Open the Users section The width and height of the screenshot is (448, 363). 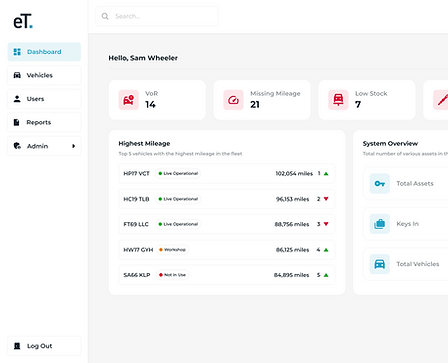(x=44, y=99)
